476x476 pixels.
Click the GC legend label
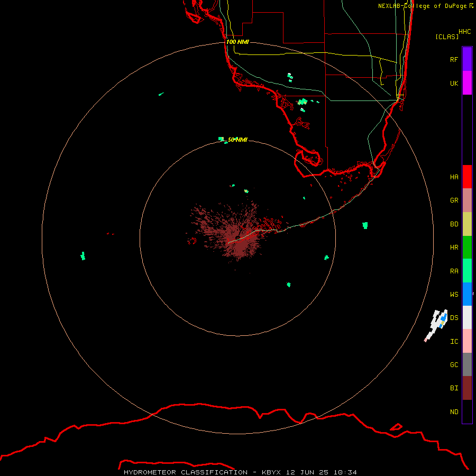click(x=454, y=365)
